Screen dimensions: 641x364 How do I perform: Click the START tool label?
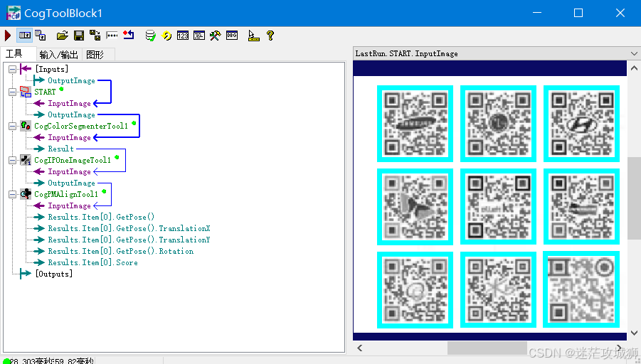45,92
